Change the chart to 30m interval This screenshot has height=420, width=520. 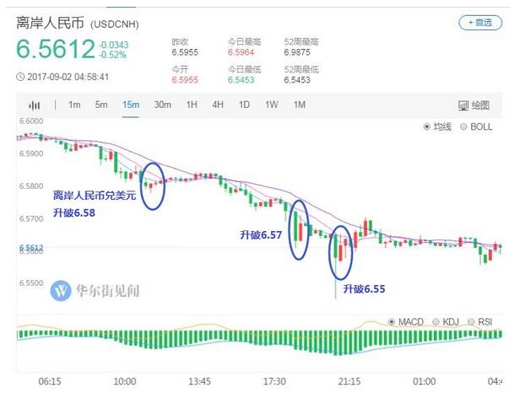point(162,105)
